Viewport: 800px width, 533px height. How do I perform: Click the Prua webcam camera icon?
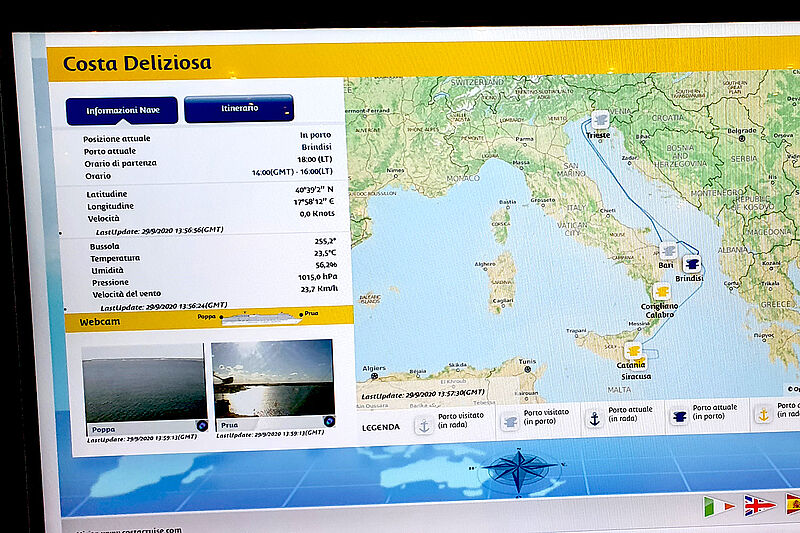coord(329,421)
